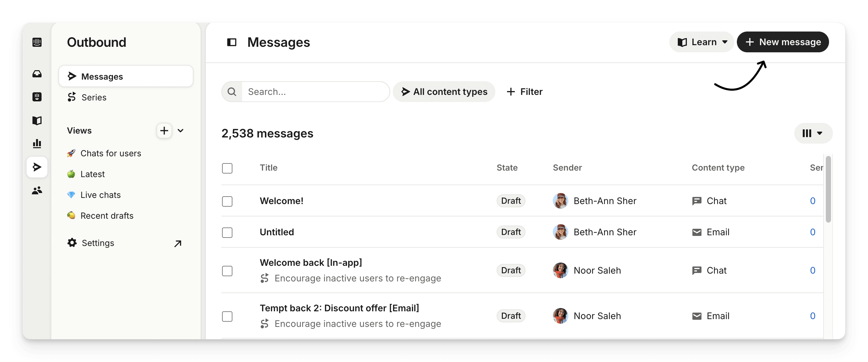This screenshot has height=362, width=868.
Task: Open Contacts using the people icon
Action: pyautogui.click(x=37, y=190)
